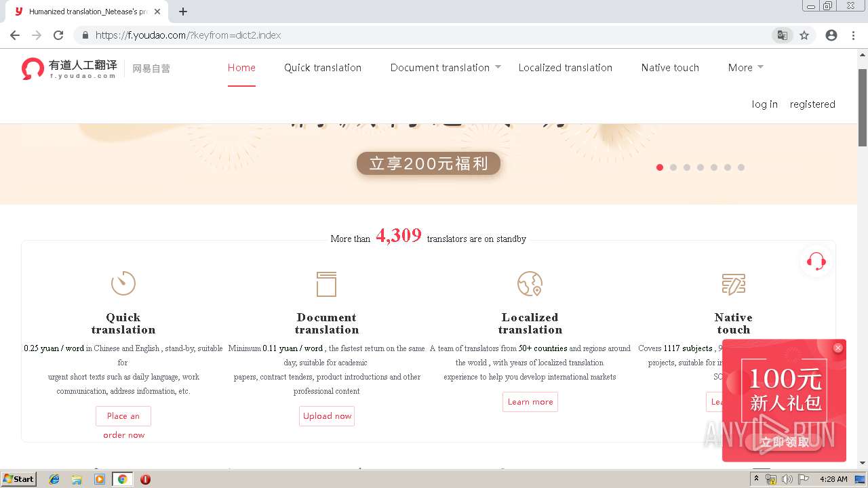The height and width of the screenshot is (488, 868).
Task: Go to the Home nav tab
Action: pos(241,68)
